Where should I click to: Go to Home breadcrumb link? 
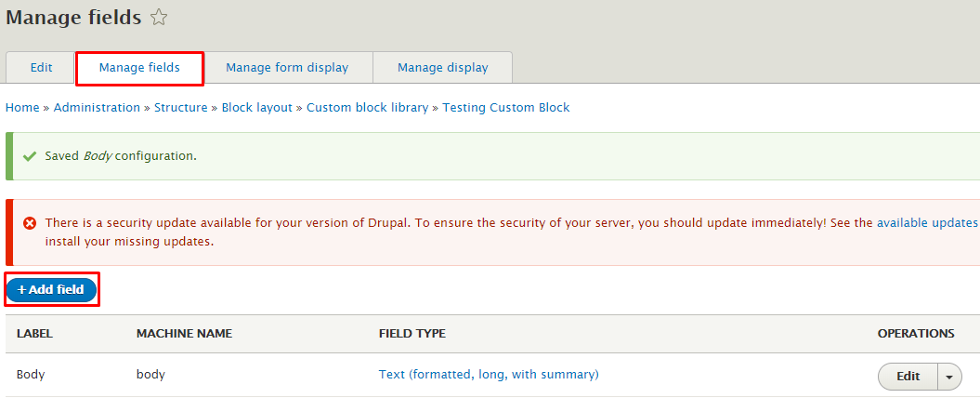tap(22, 108)
